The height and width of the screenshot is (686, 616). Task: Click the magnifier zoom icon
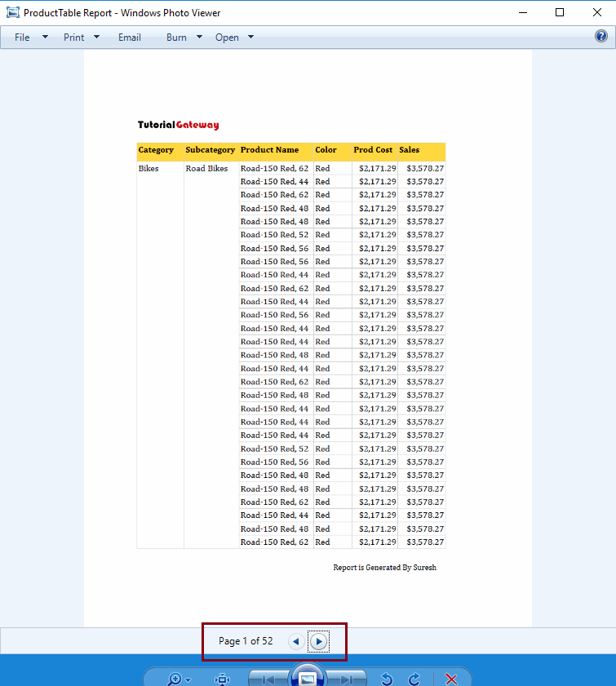tap(174, 679)
